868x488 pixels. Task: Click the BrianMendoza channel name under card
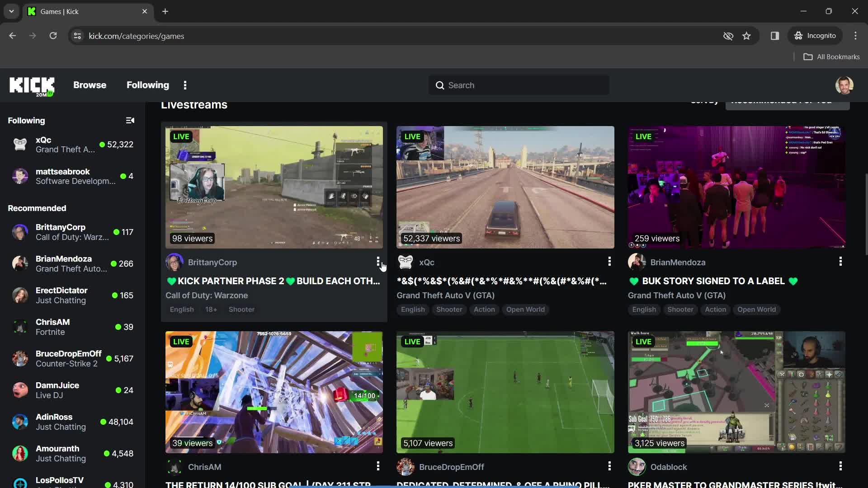click(678, 263)
